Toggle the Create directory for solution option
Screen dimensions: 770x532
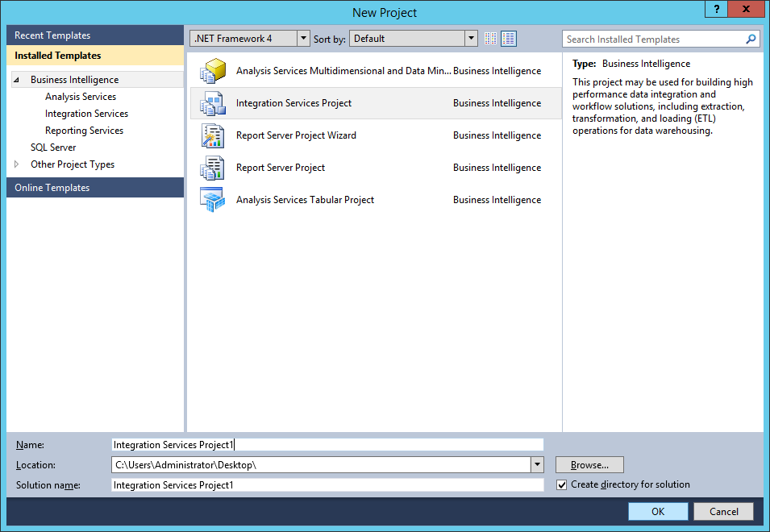[x=561, y=484]
